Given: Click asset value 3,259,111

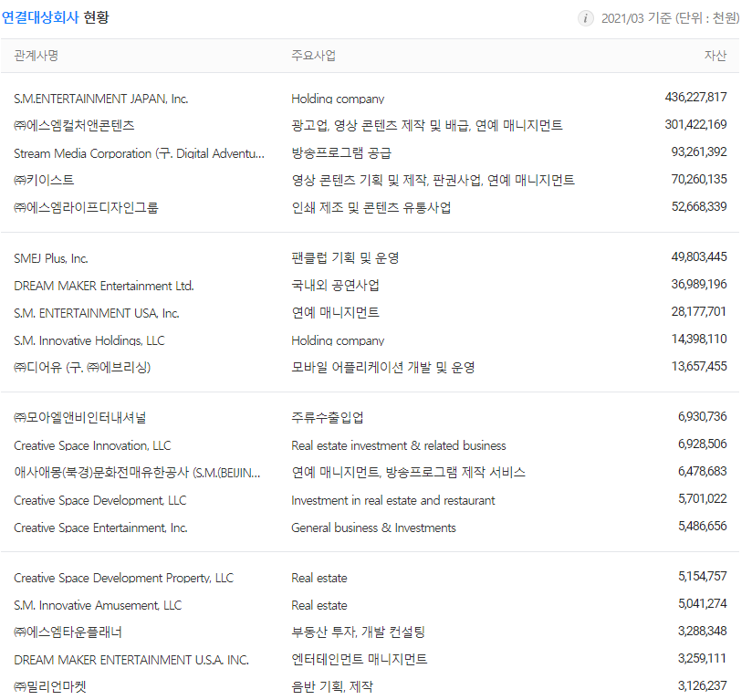Looking at the screenshot, I should (702, 658).
